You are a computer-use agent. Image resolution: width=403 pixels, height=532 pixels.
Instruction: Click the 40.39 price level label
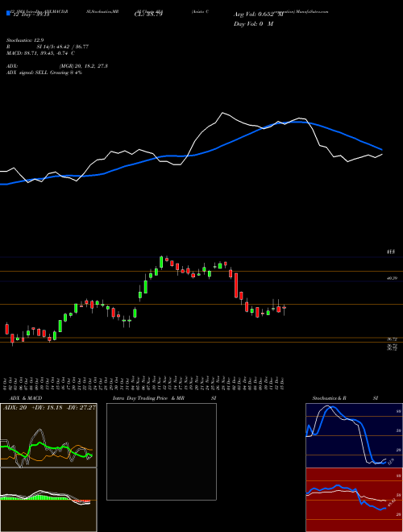[x=392, y=278]
